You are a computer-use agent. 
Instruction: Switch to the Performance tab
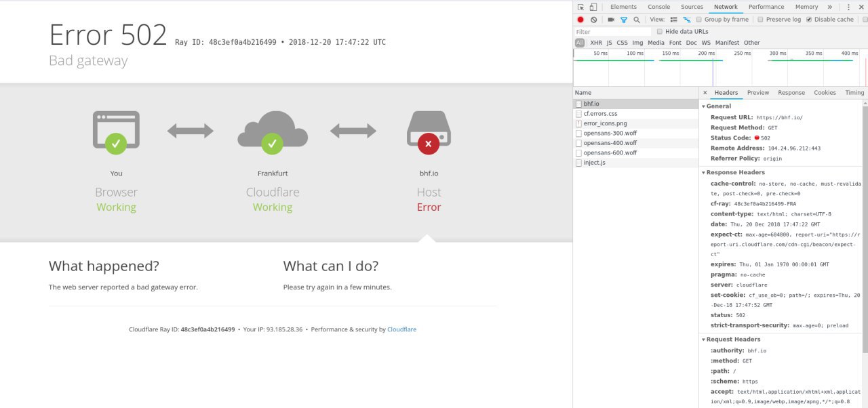tap(766, 7)
